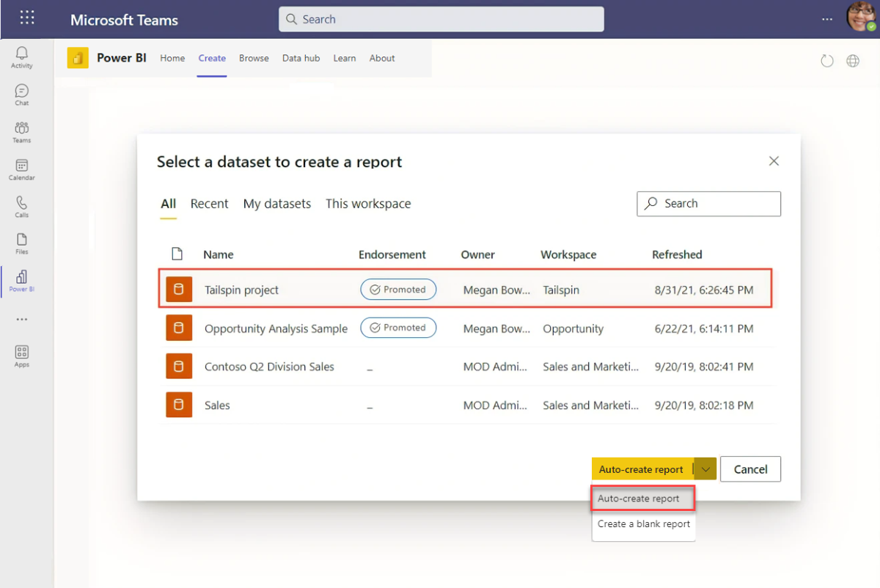Screen dimensions: 880x588
Task: Choose Auto-create report from dropdown menu
Action: pyautogui.click(x=642, y=499)
